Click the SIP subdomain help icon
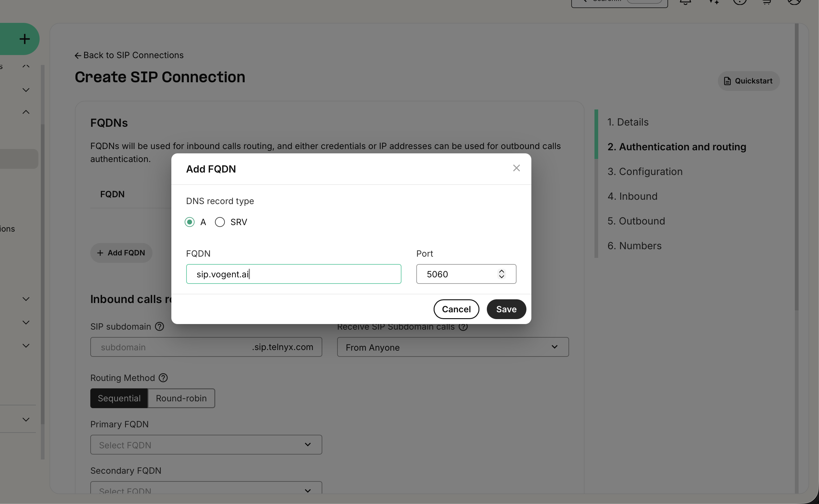The width and height of the screenshot is (819, 504). click(160, 326)
